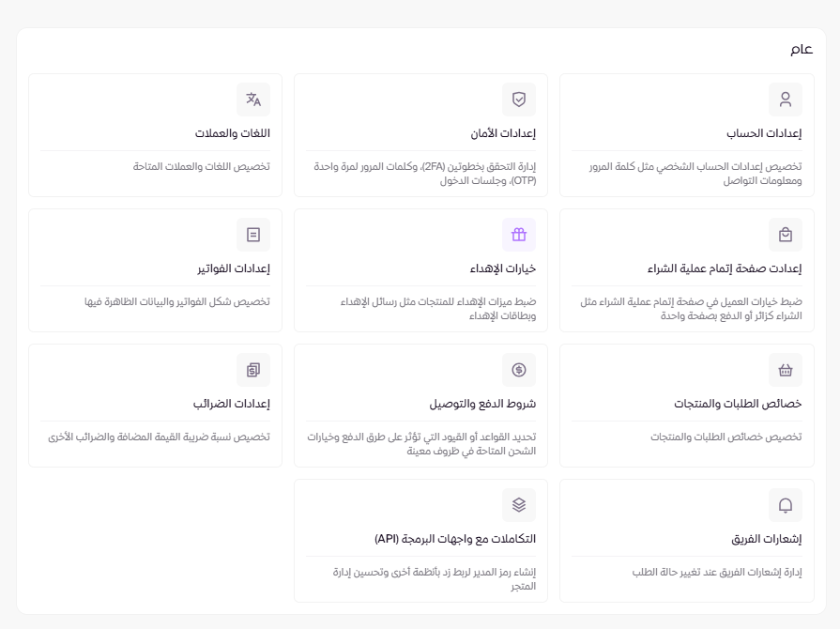Screen dimensions: 840x629
Task: Open the إعدادات الفواتير title link
Action: 234,268
